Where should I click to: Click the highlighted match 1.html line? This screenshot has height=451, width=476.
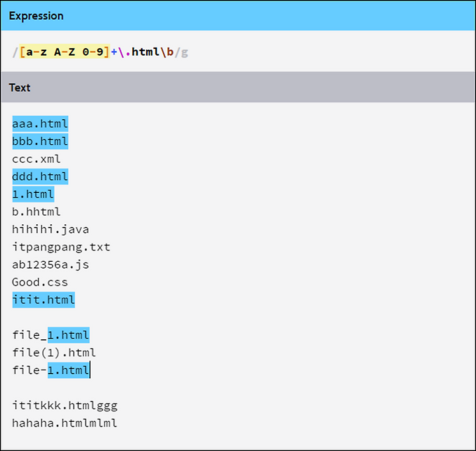coord(33,194)
